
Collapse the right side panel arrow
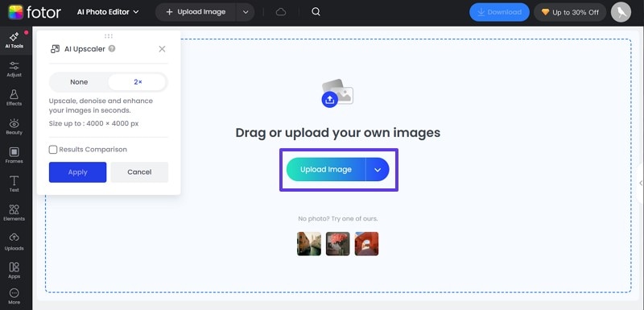tap(641, 183)
